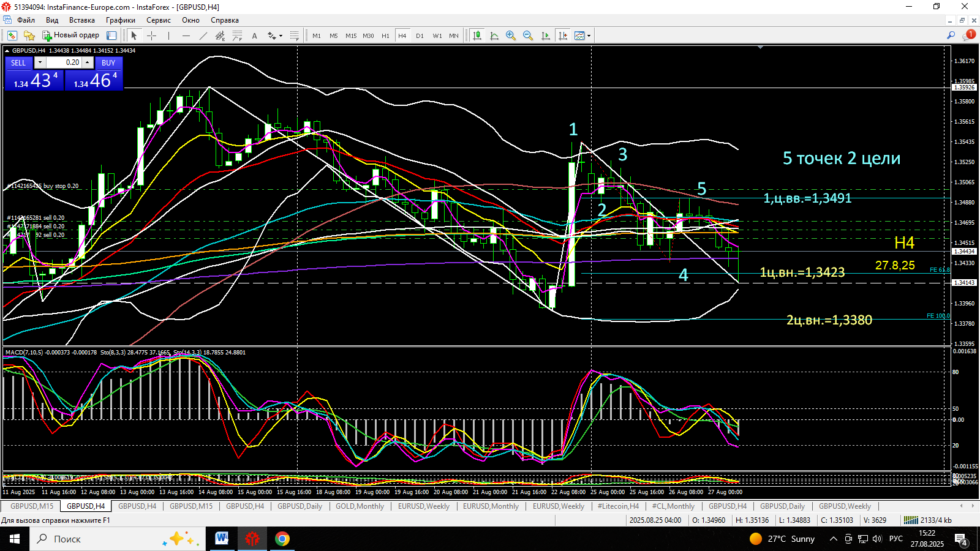The width and height of the screenshot is (980, 551).
Task: Click the zoom in magnifier icon
Action: click(x=511, y=36)
